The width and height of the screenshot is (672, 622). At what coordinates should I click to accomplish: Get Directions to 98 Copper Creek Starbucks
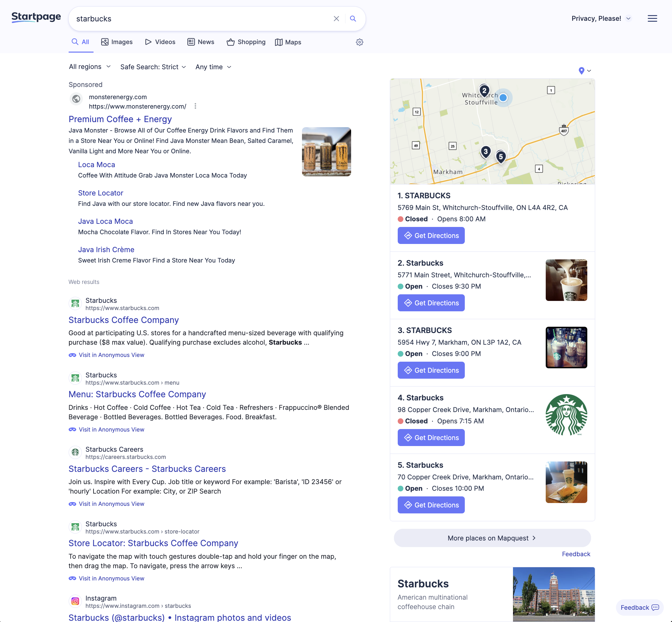(431, 438)
